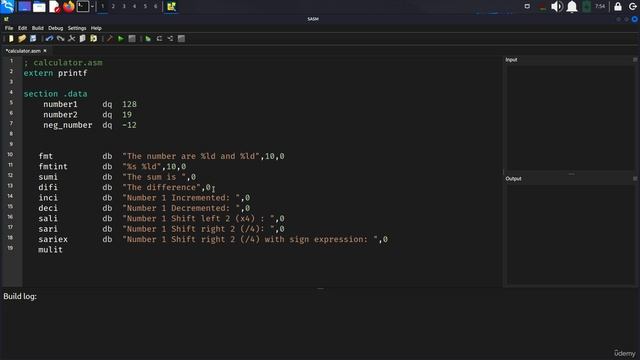The height and width of the screenshot is (360, 640).
Task: Close the calculator.asm tab
Action: 45,51
